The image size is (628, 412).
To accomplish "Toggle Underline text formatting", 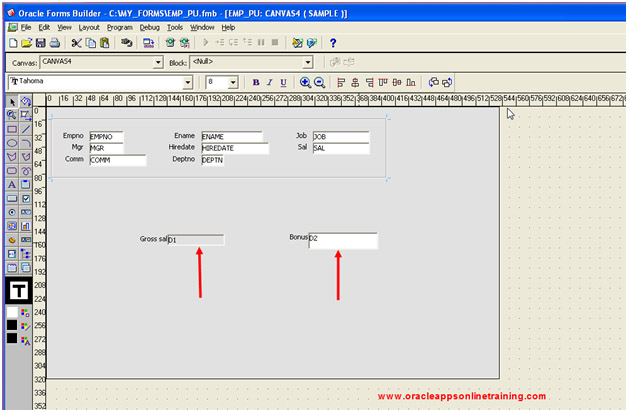I will (x=283, y=82).
